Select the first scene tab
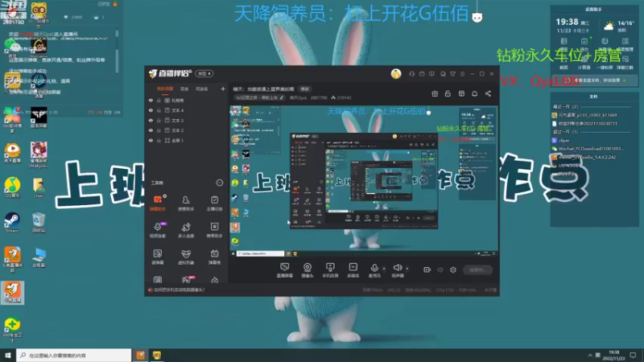This screenshot has height=362, width=644. point(165,88)
